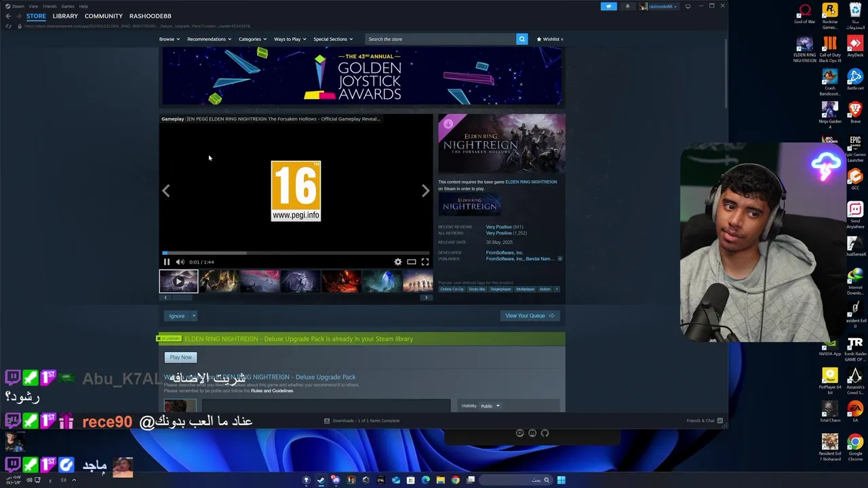The width and height of the screenshot is (868, 488).
Task: Click the Play Now button
Action: pyautogui.click(x=180, y=357)
